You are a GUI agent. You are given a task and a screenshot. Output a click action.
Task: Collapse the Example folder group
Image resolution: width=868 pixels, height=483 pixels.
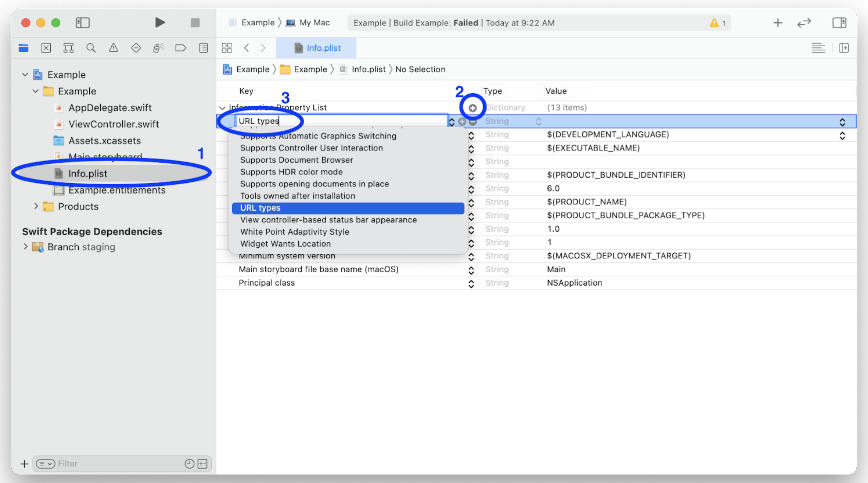pyautogui.click(x=35, y=91)
